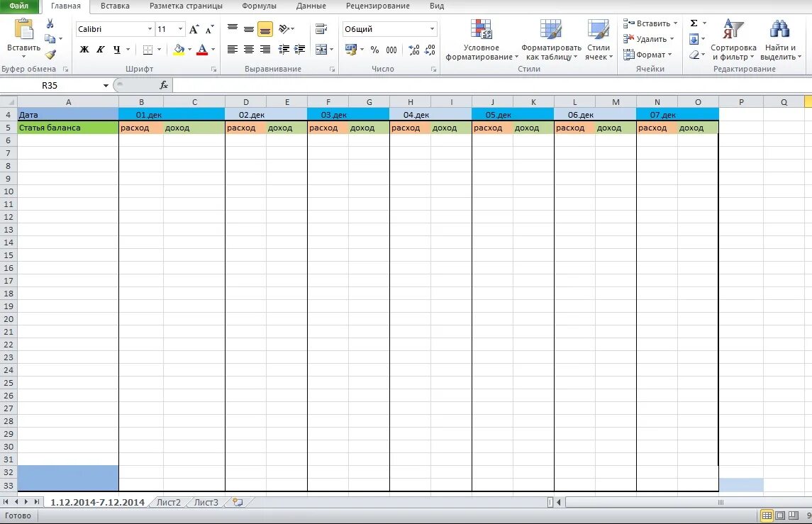Open Find and Select (Найти и выделить)

[780, 40]
